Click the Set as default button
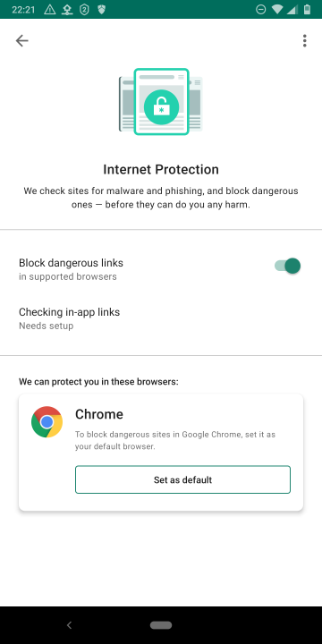Image resolution: width=322 pixels, height=644 pixels. [x=182, y=479]
